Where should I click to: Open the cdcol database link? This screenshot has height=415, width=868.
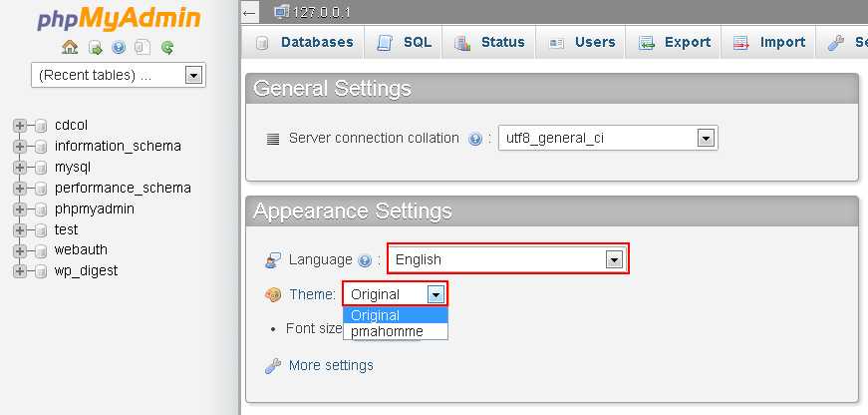tap(71, 126)
